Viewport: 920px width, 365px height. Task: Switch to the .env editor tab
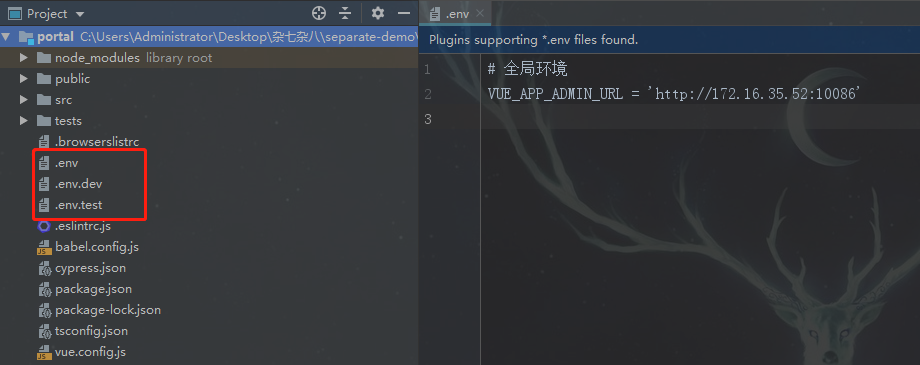click(456, 13)
